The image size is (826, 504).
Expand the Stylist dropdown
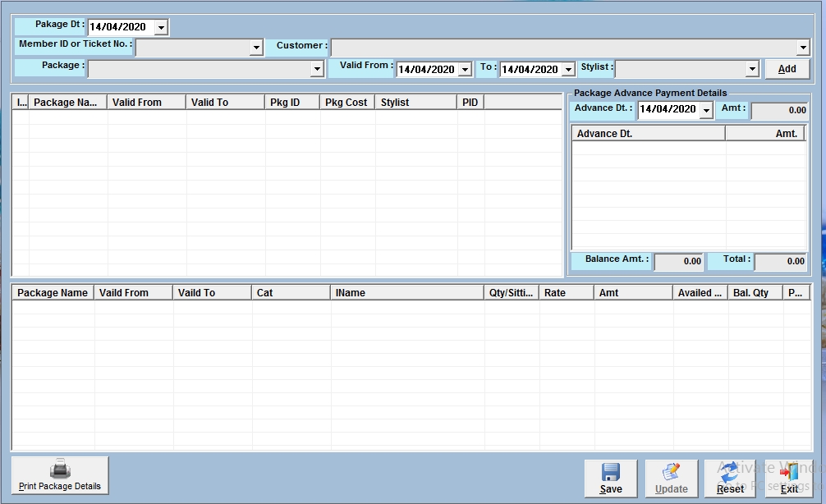pos(751,70)
